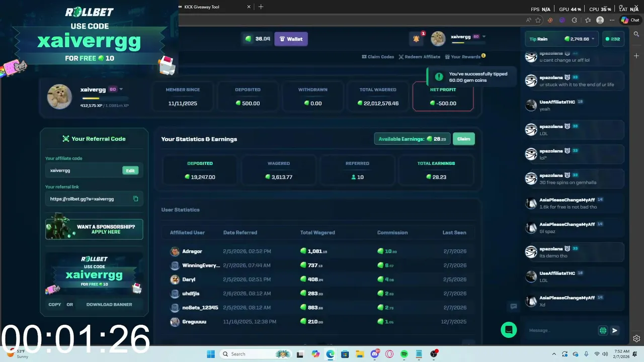Click the cookie extension icon

(x=550, y=20)
